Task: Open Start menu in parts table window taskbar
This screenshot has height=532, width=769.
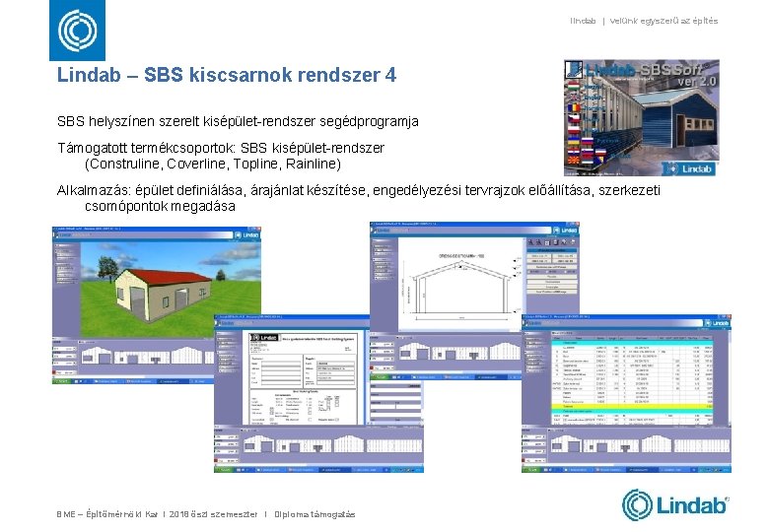Action: 531,470
